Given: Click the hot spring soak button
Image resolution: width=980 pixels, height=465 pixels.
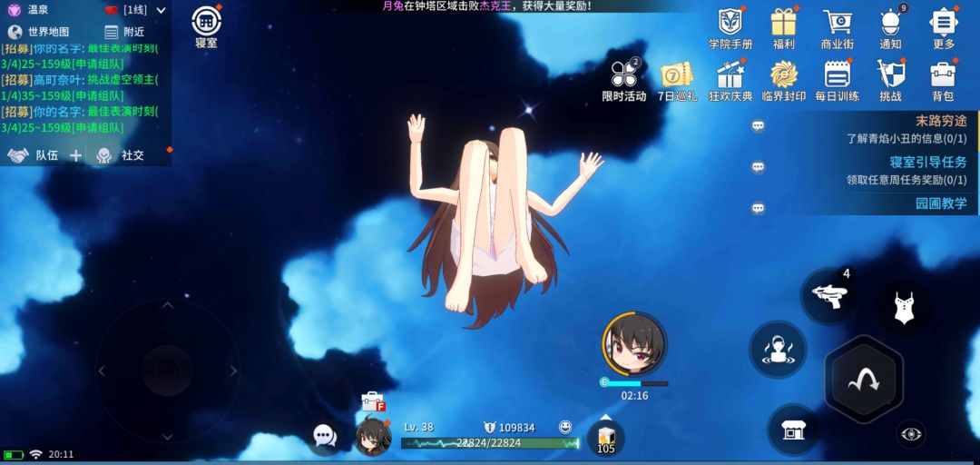Looking at the screenshot, I should (778, 350).
